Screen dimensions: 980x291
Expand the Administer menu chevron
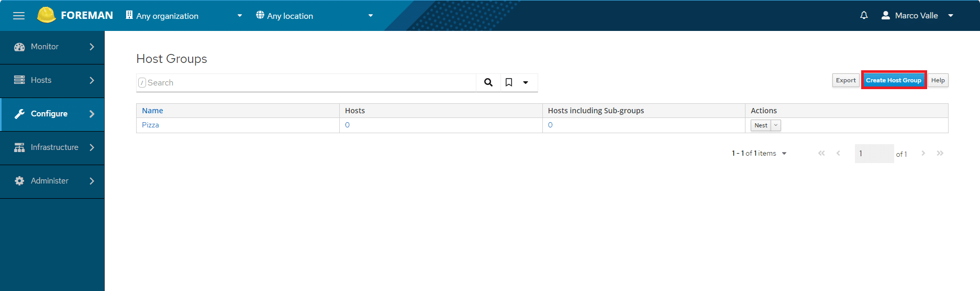coord(92,181)
